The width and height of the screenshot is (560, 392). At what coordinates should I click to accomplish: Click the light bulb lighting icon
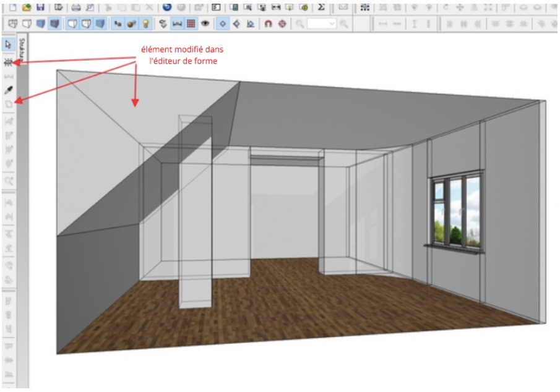(x=145, y=23)
